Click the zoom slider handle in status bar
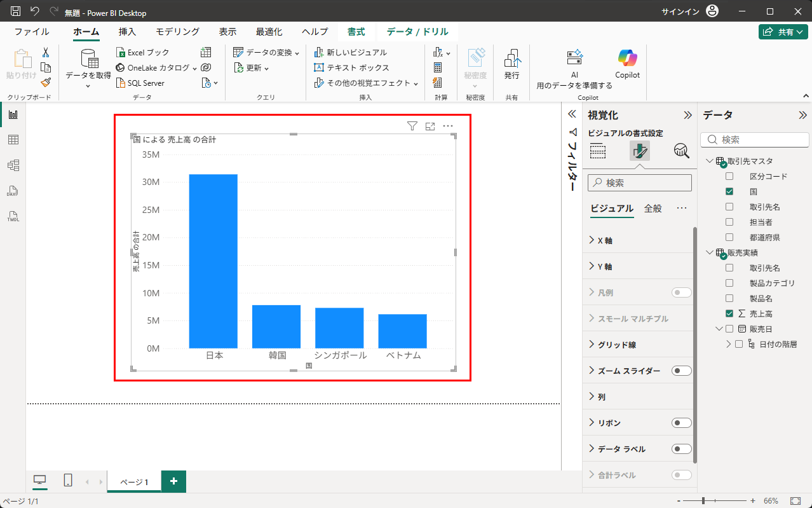This screenshot has width=812, height=508. click(x=703, y=501)
